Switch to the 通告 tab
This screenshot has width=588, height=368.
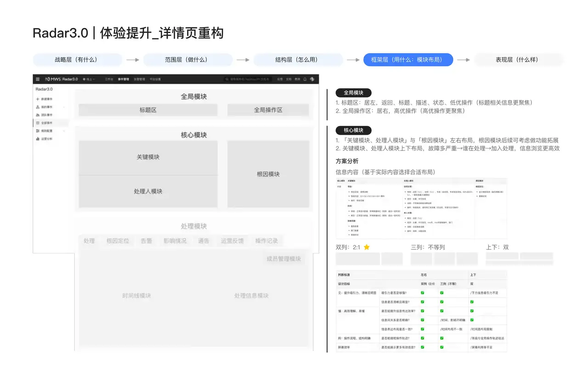click(204, 241)
